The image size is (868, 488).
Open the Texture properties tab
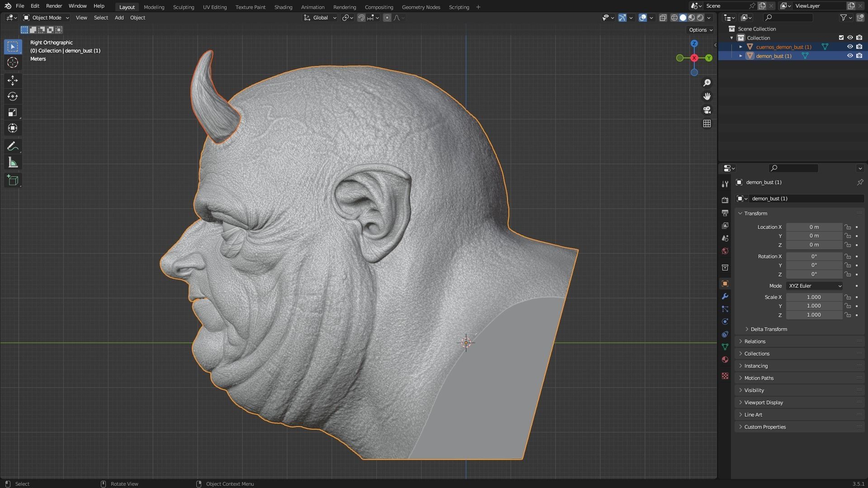pyautogui.click(x=725, y=376)
